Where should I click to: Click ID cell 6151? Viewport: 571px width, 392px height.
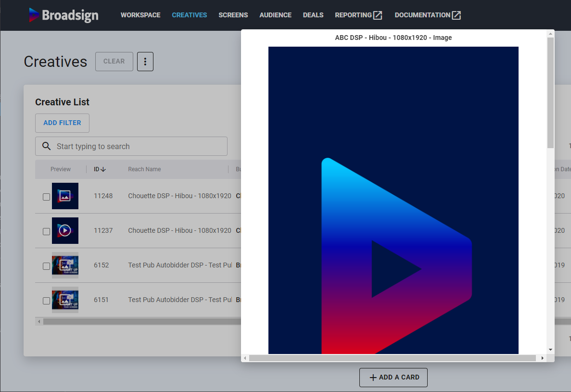(x=101, y=300)
